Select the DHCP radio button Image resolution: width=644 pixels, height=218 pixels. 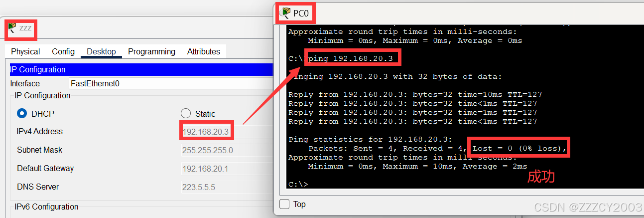22,113
